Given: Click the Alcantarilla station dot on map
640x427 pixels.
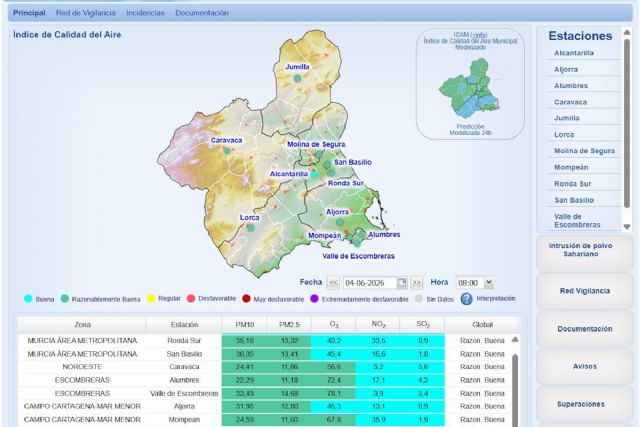Looking at the screenshot, I should click(314, 174).
